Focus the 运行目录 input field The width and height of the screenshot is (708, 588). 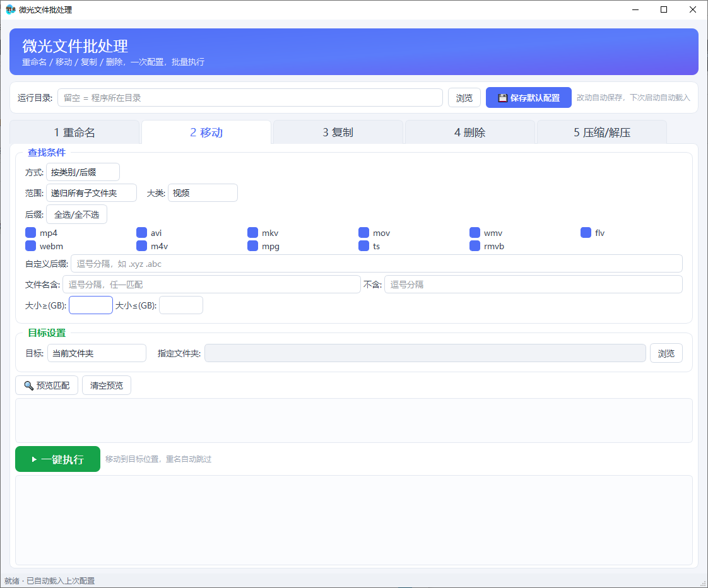(250, 98)
